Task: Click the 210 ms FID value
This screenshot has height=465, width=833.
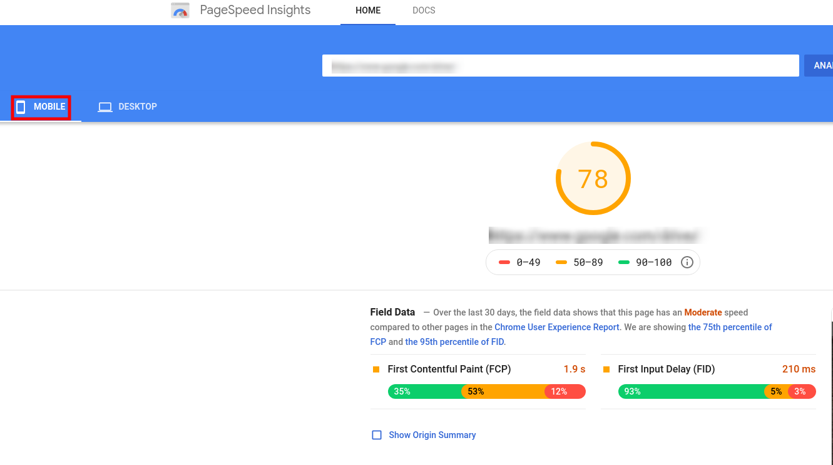Action: [x=798, y=369]
